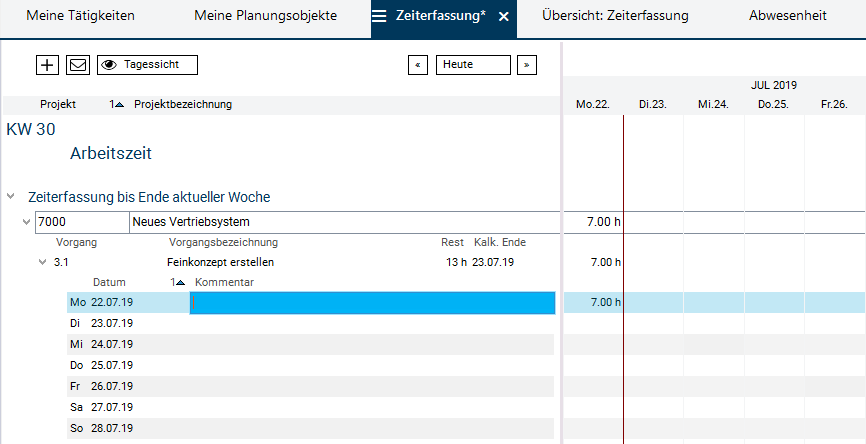Collapse Vorgang 3.1 row
The height and width of the screenshot is (444, 866).
click(43, 263)
